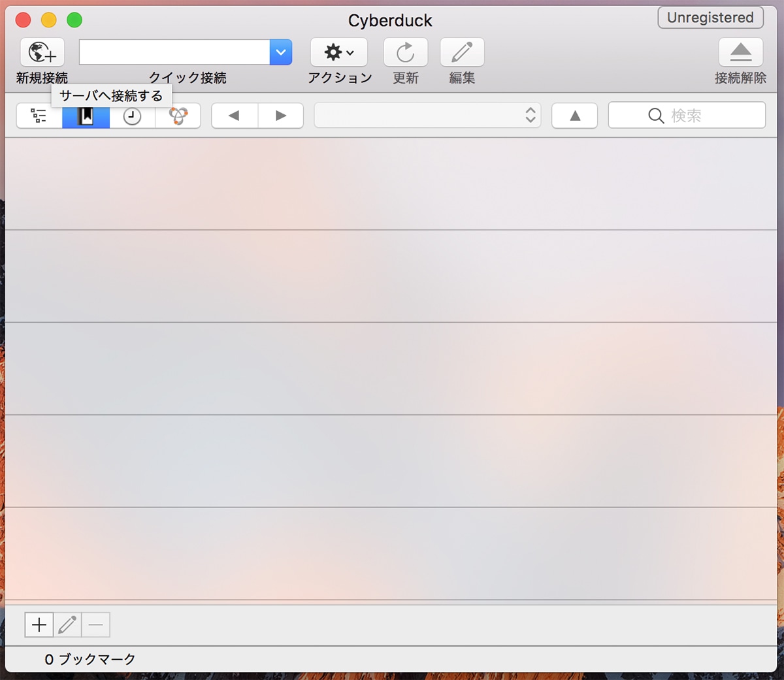Go forward with the right arrow
The height and width of the screenshot is (680, 784).
point(281,116)
